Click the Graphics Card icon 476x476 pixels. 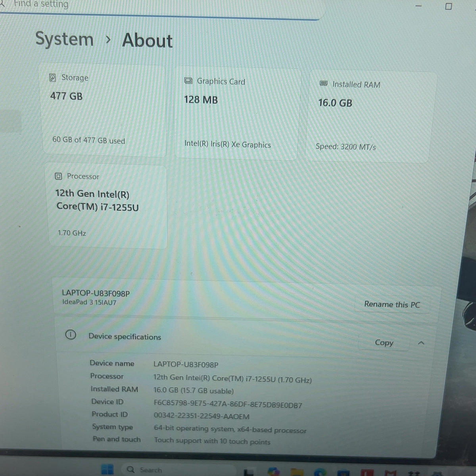click(188, 81)
